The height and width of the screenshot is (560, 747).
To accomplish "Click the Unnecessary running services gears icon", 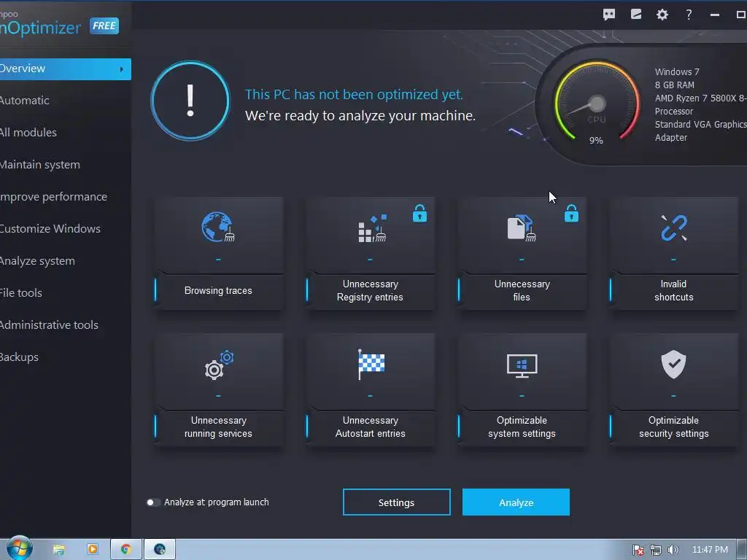I will [219, 365].
